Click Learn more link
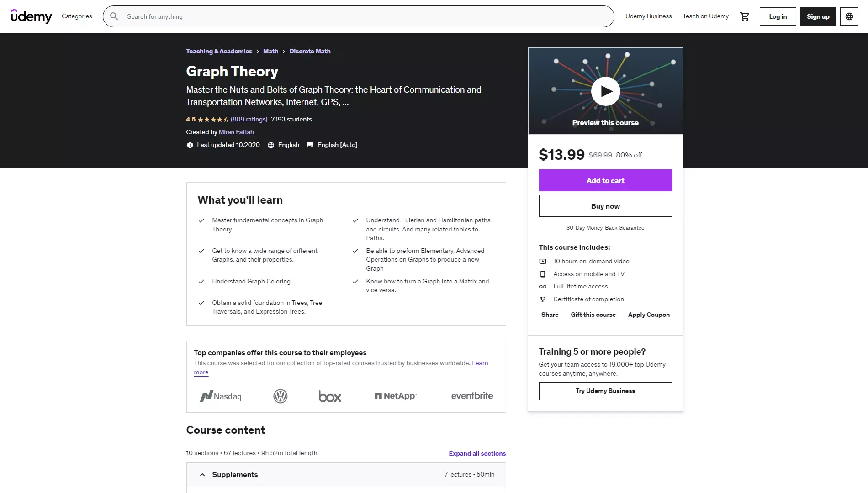 [480, 363]
